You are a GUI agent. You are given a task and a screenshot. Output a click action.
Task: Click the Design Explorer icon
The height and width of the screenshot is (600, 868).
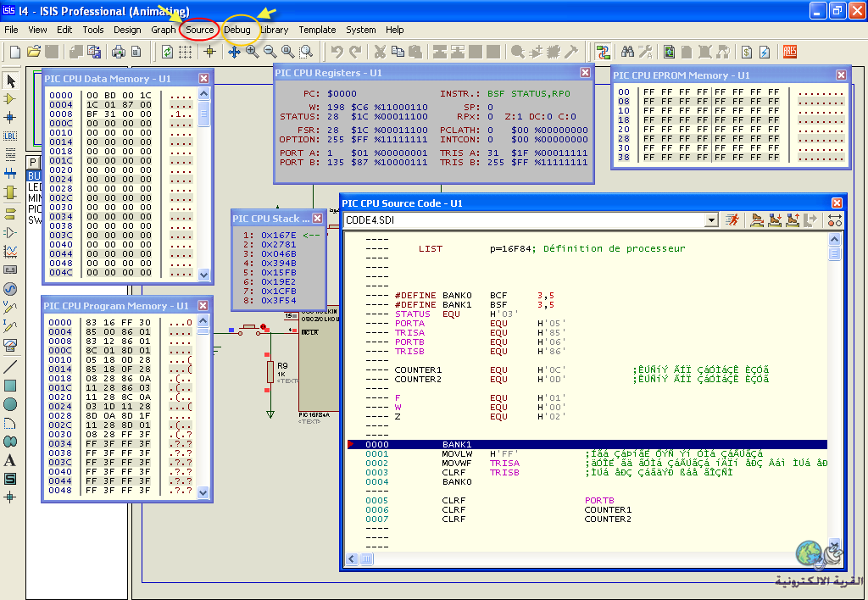[669, 52]
